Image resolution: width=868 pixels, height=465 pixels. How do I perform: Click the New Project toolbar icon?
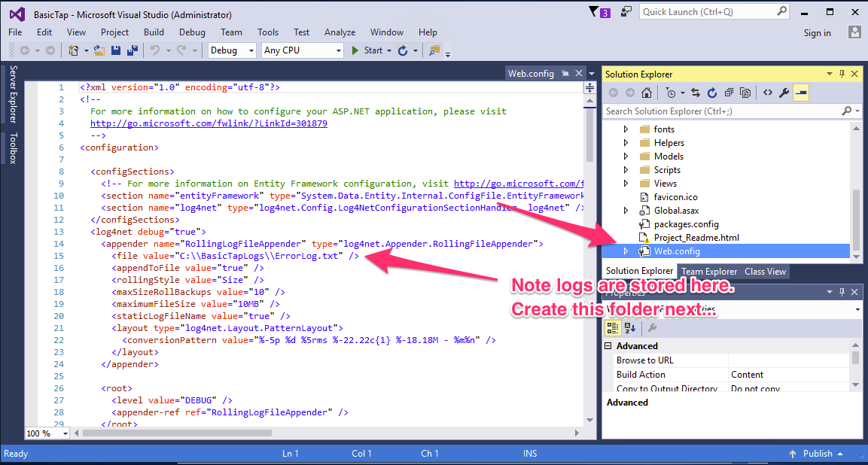(x=73, y=50)
